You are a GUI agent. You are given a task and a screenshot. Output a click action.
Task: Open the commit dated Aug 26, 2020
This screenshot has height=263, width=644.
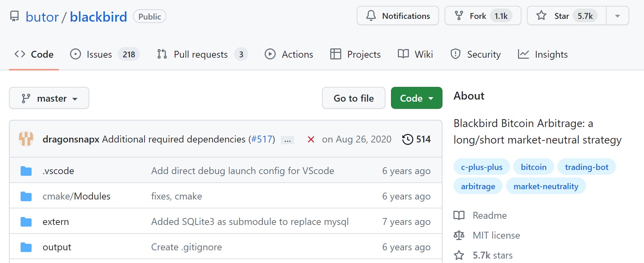357,139
